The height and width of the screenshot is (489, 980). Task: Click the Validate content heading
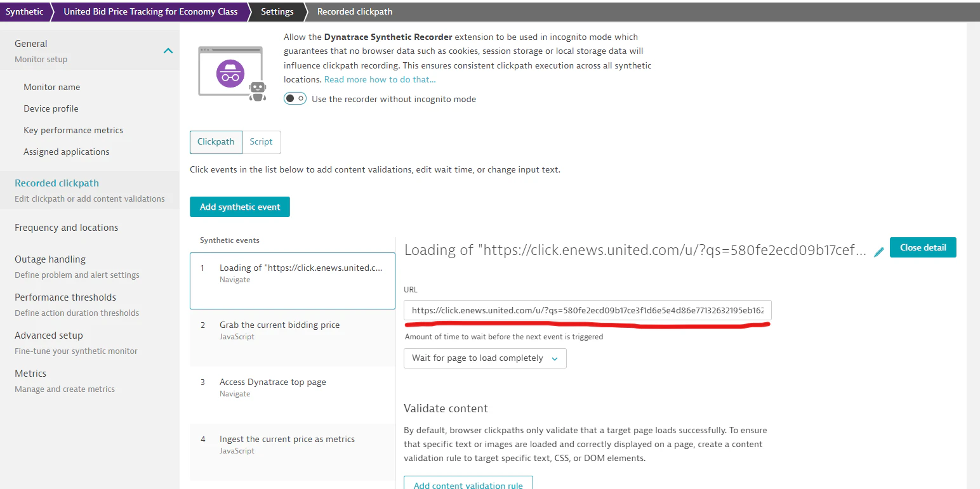coord(446,408)
